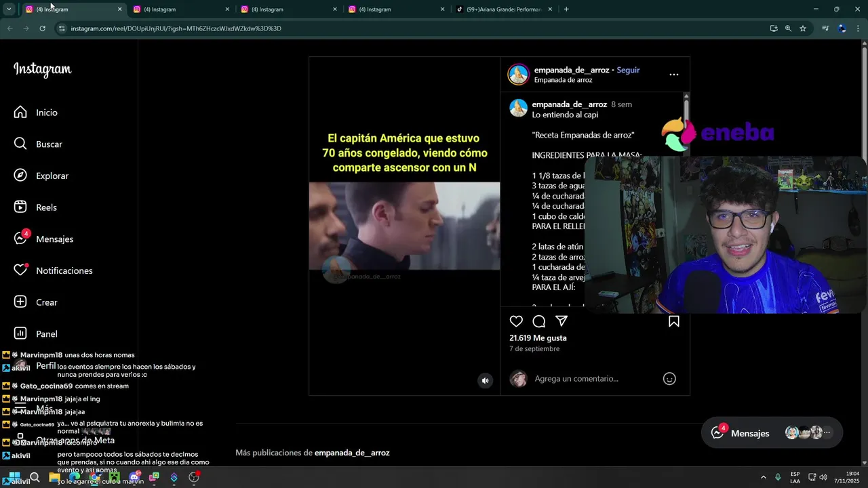868x488 pixels.
Task: Go back with the browser back arrow
Action: click(x=9, y=28)
